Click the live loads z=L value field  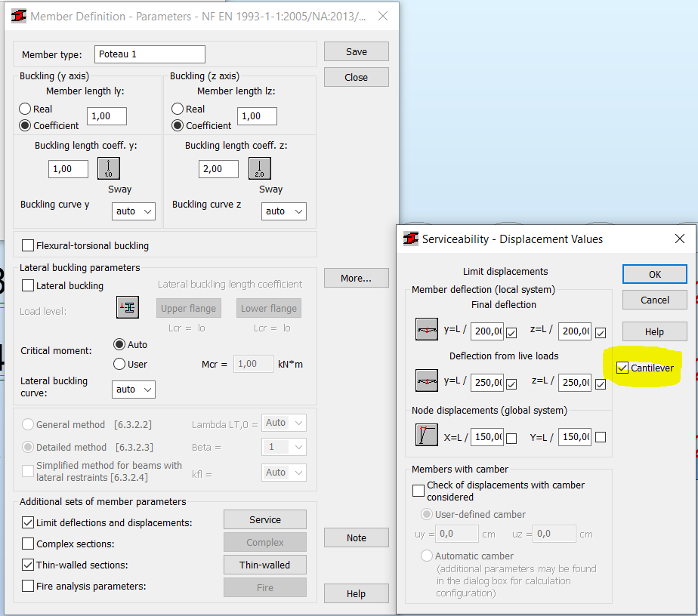[x=575, y=383]
